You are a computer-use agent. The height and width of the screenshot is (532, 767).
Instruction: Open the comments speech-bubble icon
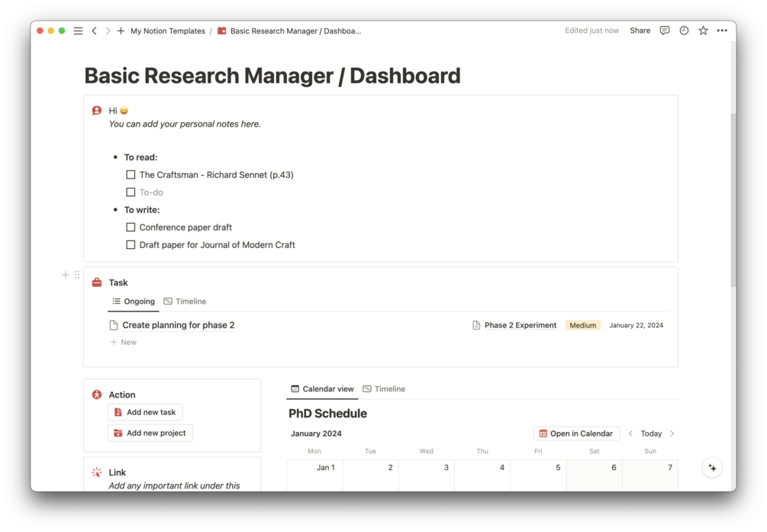664,31
